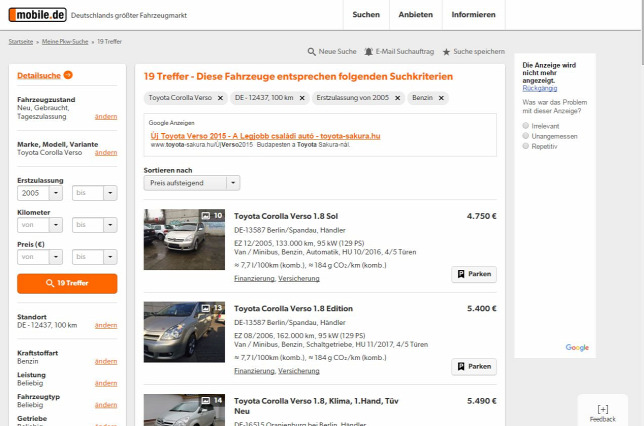Screen dimensions: 644x426
Task: Open the Toyota Verso 2015 Google ad link
Action: pos(265,136)
